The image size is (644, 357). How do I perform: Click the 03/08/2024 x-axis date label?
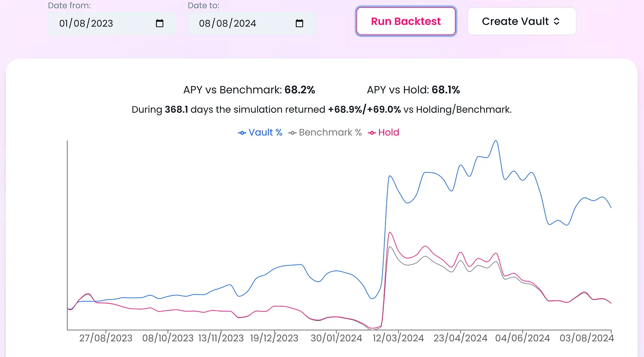pos(586,338)
